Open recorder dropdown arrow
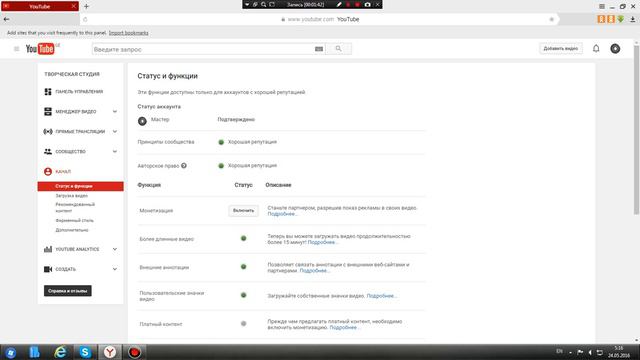 pos(247,4)
